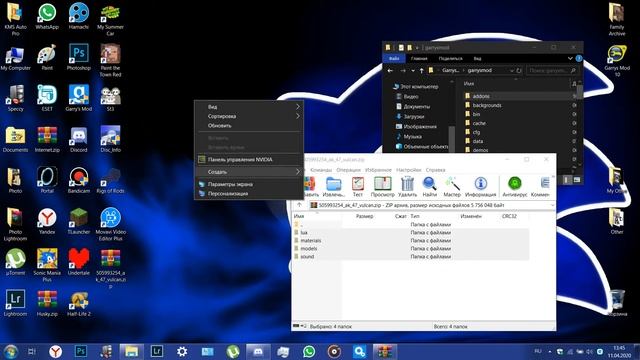Screen dimensions: 640x360
Task: Open WinRAR Справка menu
Action: click(x=435, y=170)
